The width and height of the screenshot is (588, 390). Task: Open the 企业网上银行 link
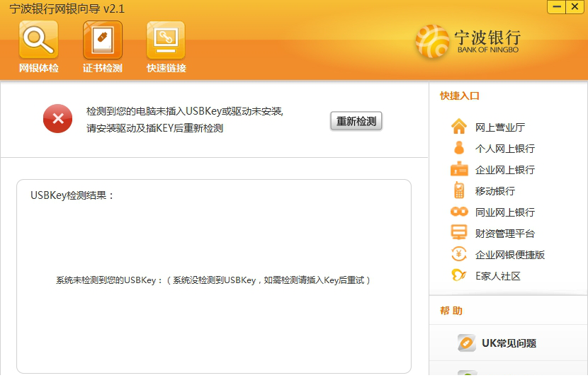coord(504,170)
